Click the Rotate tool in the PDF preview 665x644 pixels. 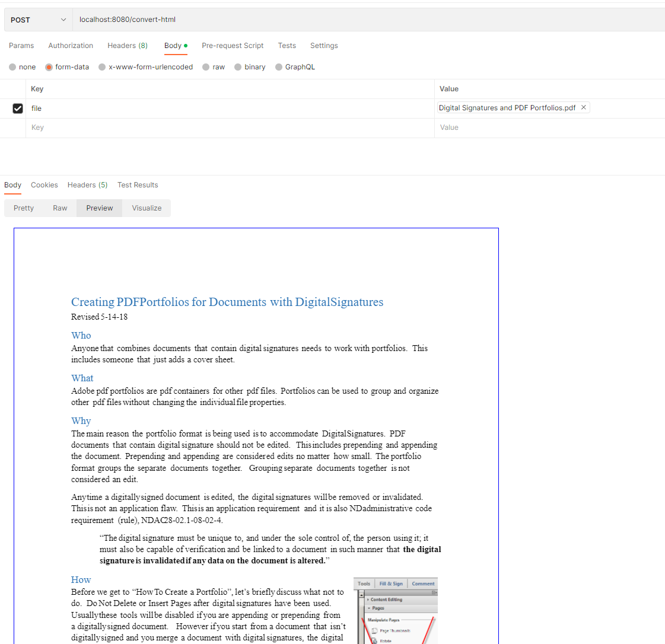pyautogui.click(x=386, y=641)
